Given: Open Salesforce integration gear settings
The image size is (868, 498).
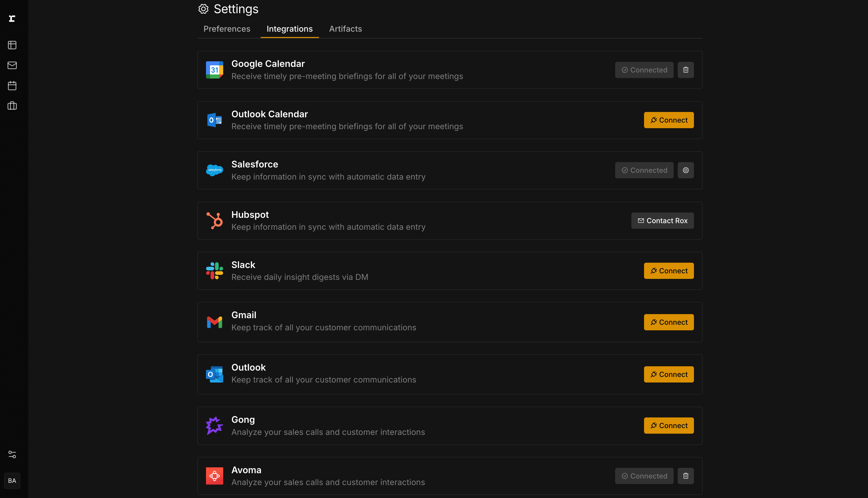Looking at the screenshot, I should [685, 170].
